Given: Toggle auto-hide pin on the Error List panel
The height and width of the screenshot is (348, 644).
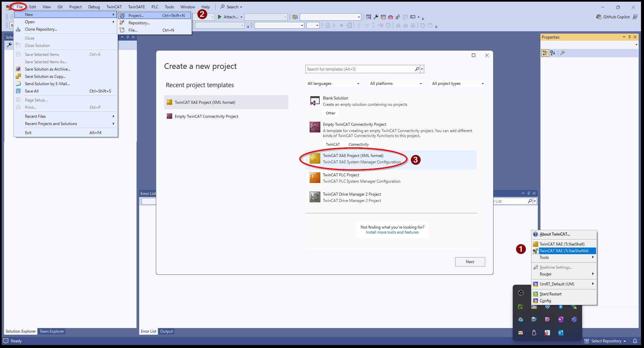Looking at the screenshot, I should pyautogui.click(x=528, y=193).
